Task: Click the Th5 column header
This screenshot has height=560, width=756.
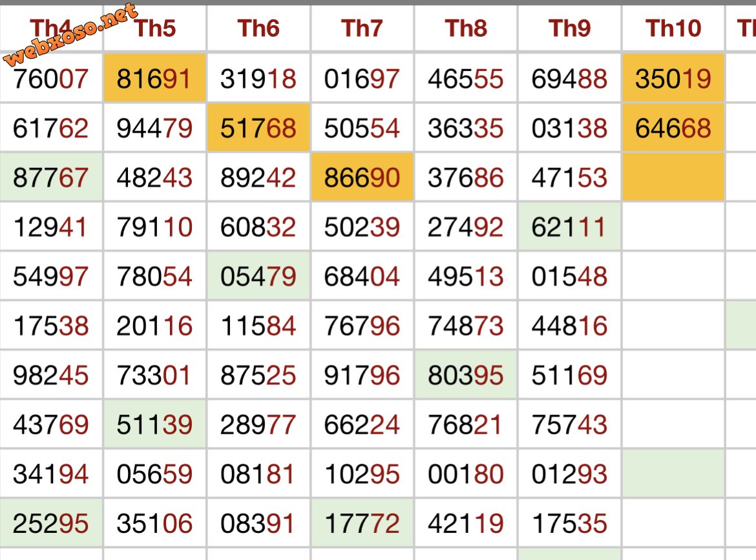Action: (155, 28)
